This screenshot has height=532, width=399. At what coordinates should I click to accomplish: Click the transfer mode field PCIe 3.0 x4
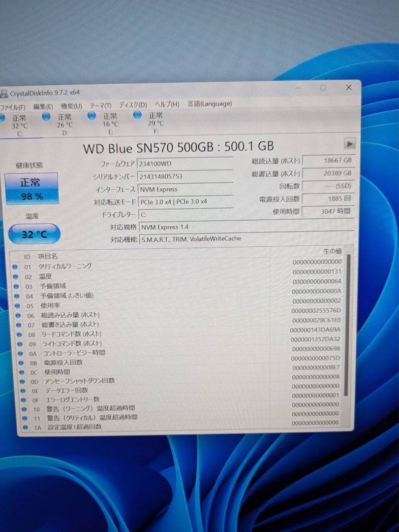click(186, 202)
